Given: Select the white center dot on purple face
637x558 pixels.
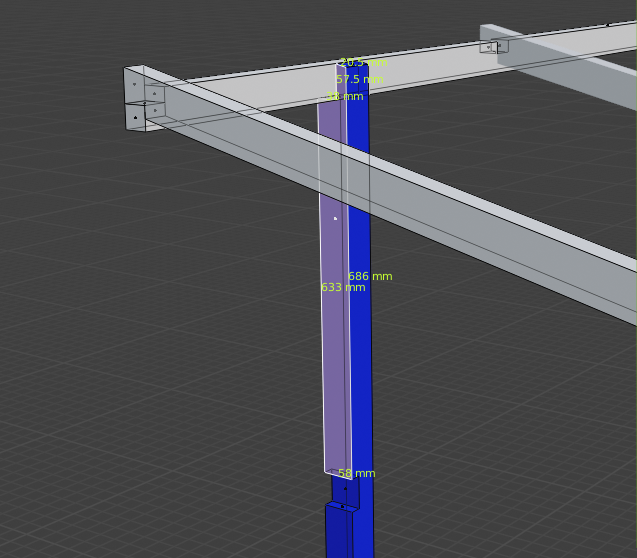Looking at the screenshot, I should [x=335, y=218].
